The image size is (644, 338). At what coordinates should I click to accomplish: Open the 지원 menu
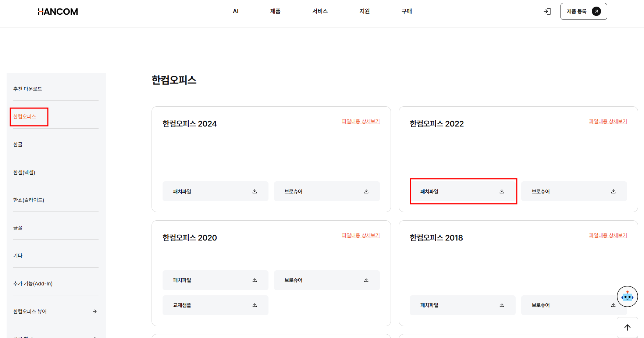pyautogui.click(x=364, y=11)
